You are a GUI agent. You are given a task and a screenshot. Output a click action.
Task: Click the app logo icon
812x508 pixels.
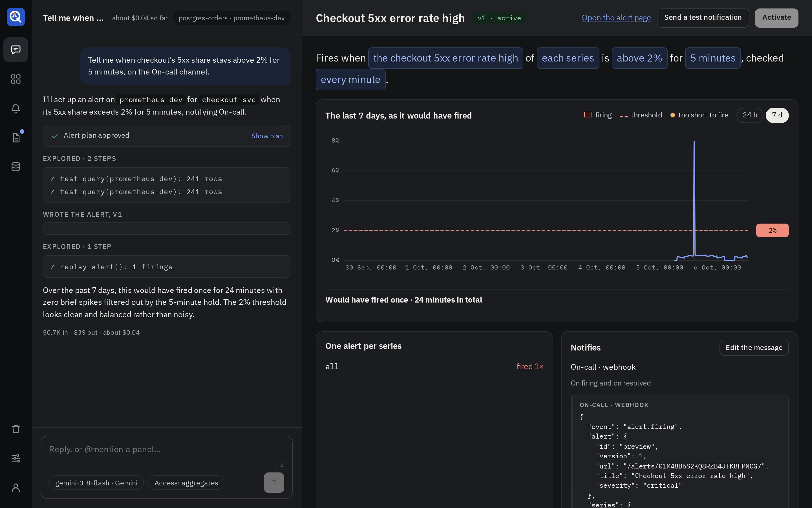tap(16, 16)
